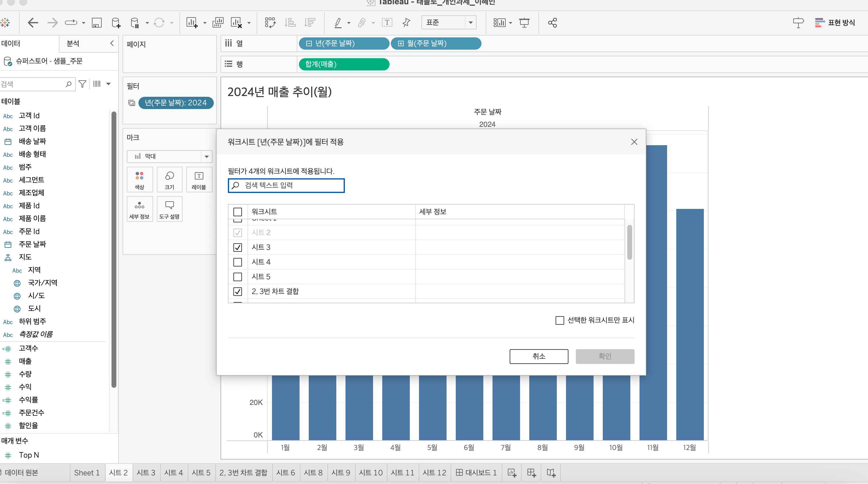This screenshot has width=868, height=484.
Task: Click the Sort ascending toolbar icon
Action: [x=290, y=23]
